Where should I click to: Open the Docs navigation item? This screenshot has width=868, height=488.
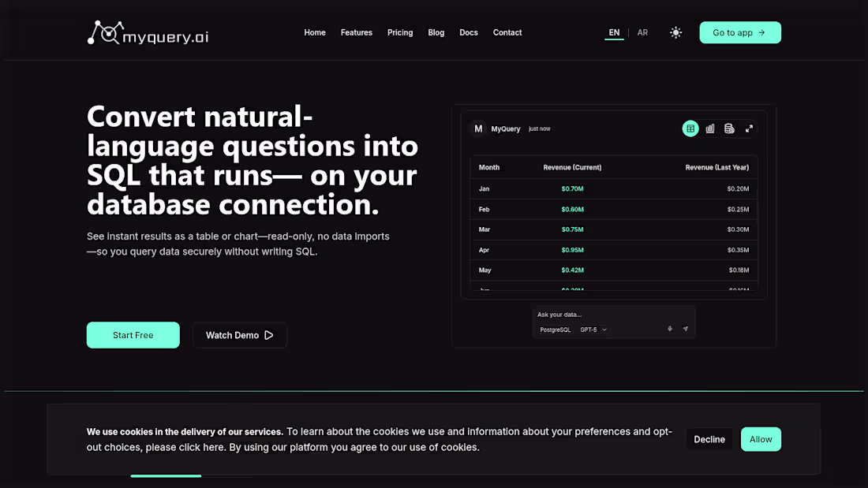468,32
